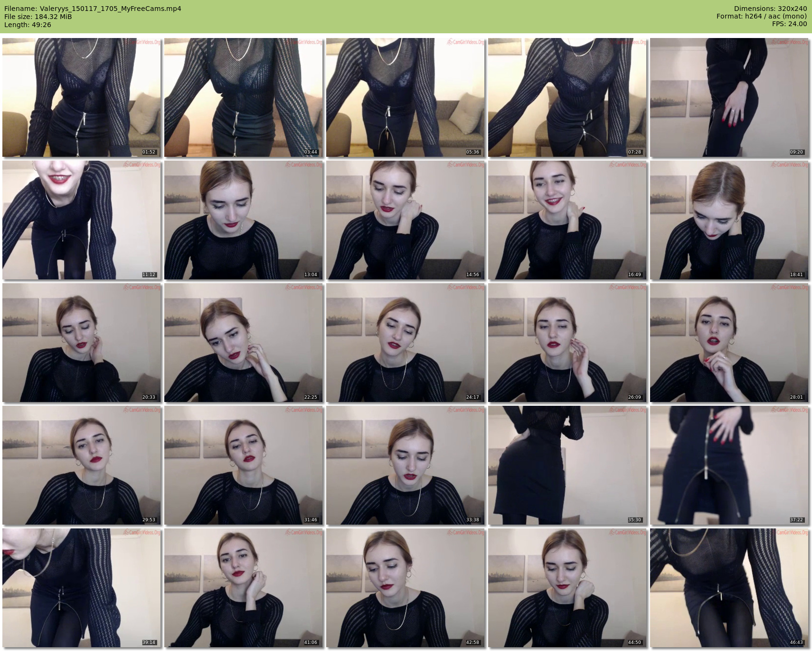The height and width of the screenshot is (651, 812).
Task: Select the thumbnail at 05:36
Action: (x=405, y=97)
